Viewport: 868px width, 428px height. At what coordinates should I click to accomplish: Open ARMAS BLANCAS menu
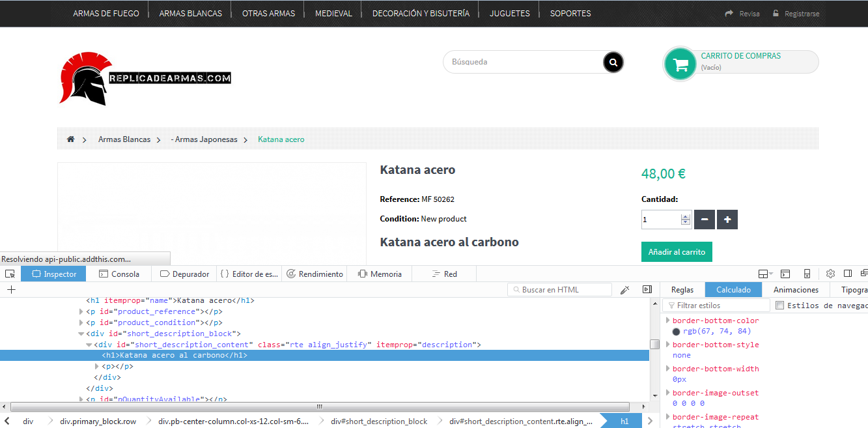tap(191, 14)
